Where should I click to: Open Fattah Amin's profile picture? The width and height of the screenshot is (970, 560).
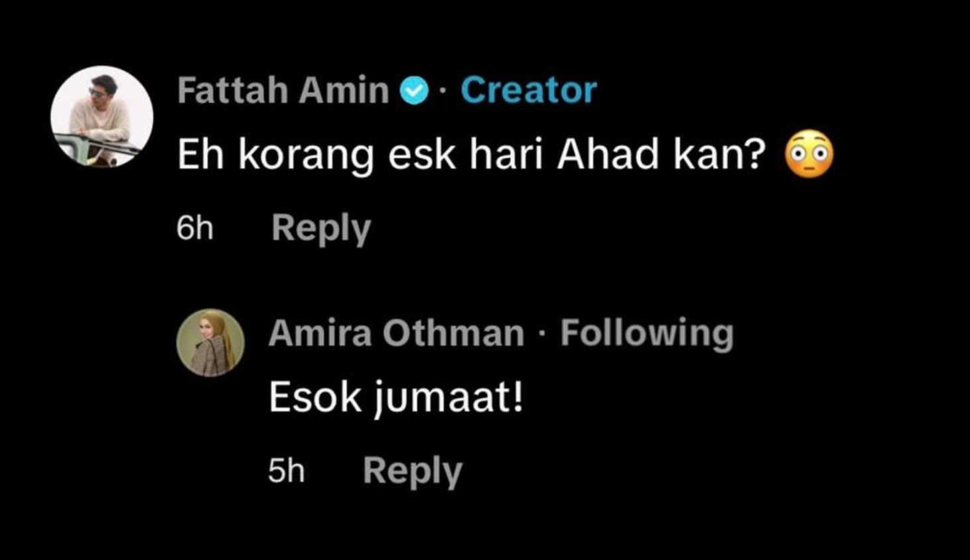coord(102,117)
